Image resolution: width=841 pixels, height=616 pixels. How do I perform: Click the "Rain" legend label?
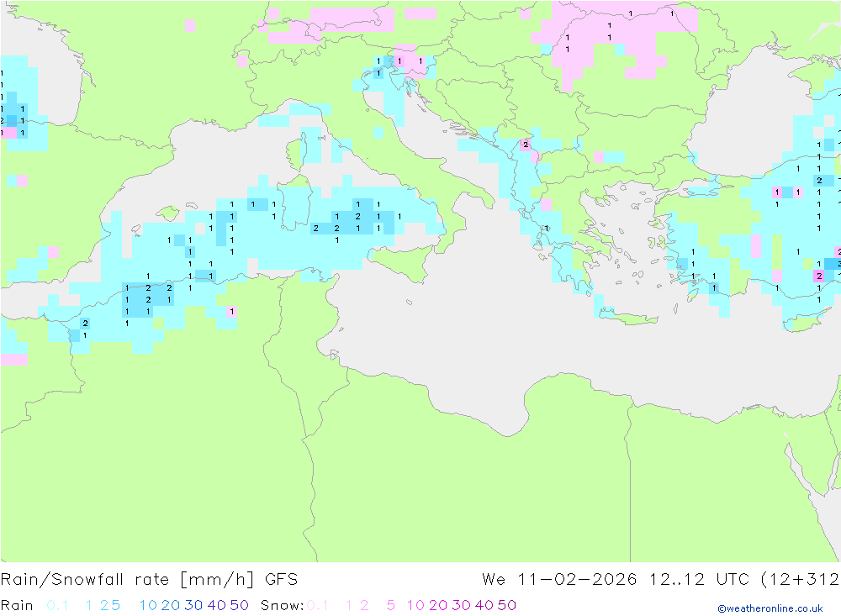click(x=17, y=605)
